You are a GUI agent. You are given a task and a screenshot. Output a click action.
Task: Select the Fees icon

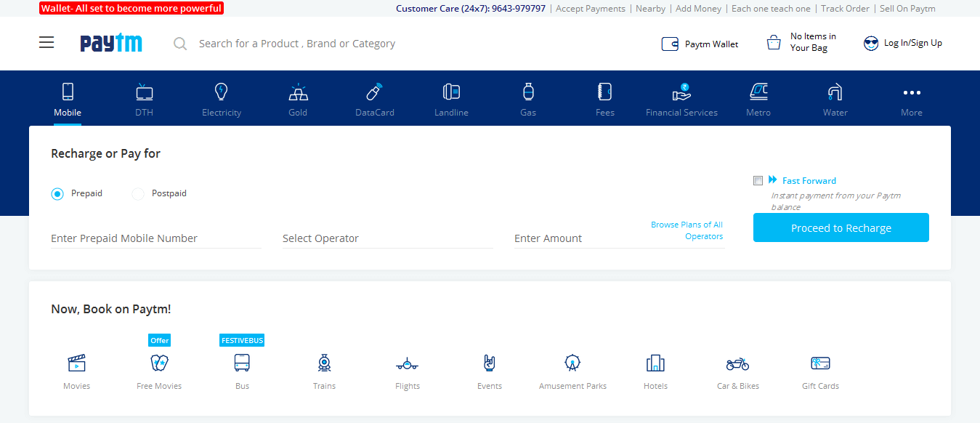[604, 92]
